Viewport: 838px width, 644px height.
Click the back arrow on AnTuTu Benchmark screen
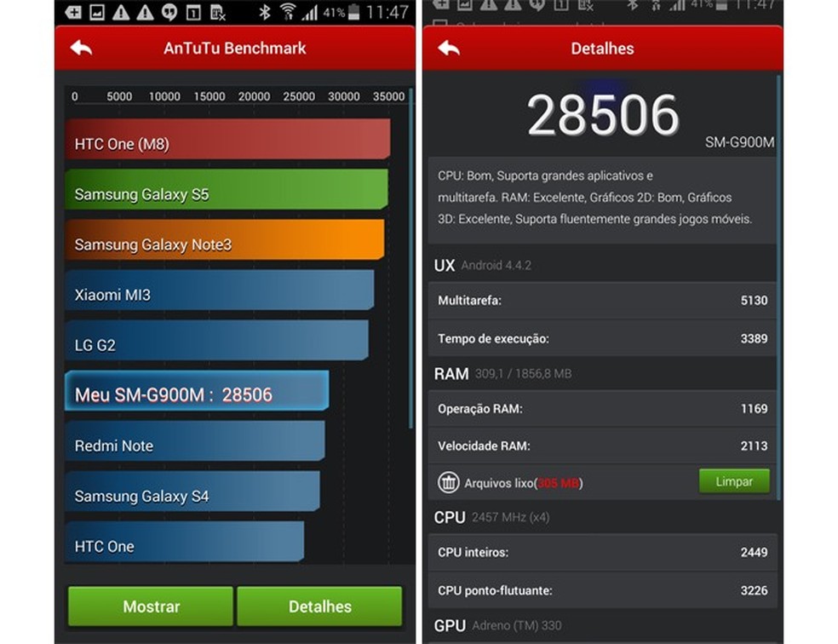tap(81, 49)
